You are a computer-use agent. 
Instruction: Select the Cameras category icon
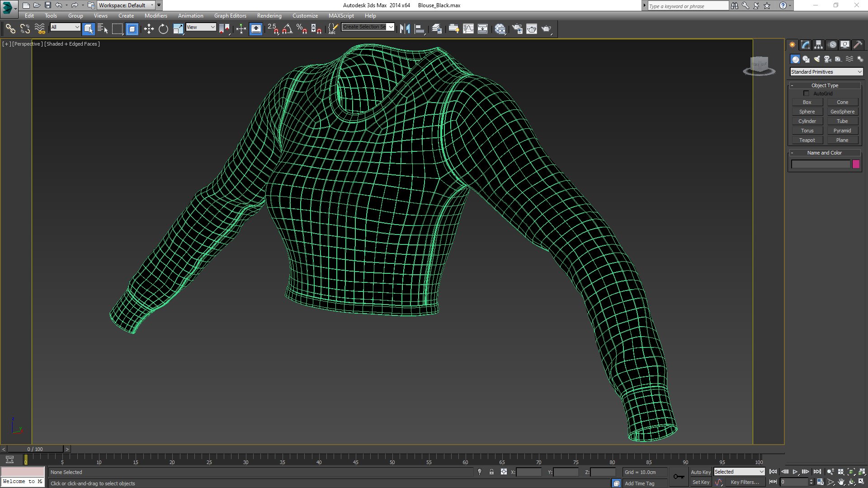point(828,59)
